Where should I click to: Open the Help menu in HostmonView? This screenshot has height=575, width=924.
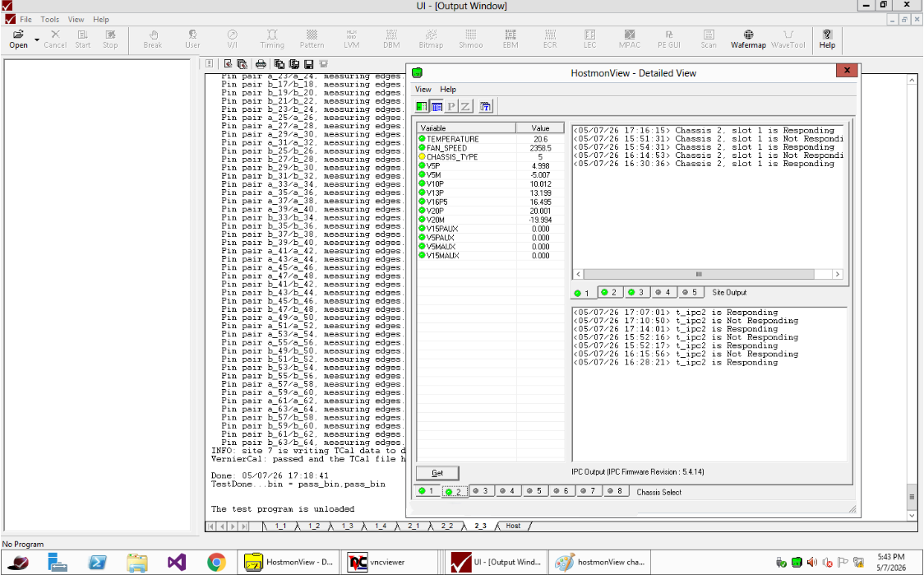pyautogui.click(x=448, y=89)
